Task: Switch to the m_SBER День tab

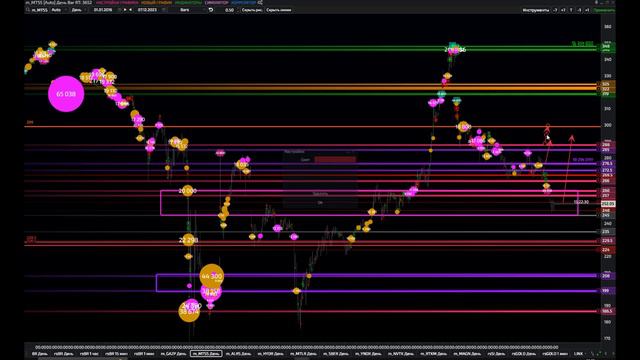Action: [336, 354]
